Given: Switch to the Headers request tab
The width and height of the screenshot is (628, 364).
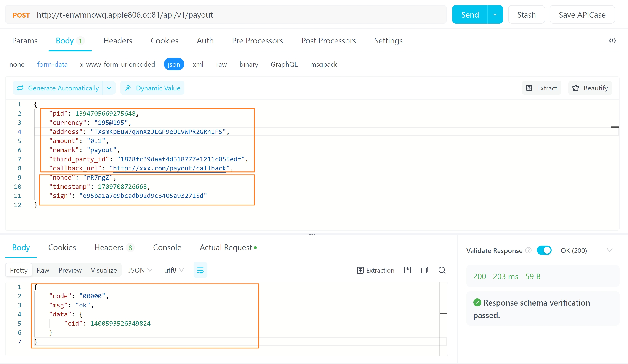Looking at the screenshot, I should click(118, 41).
